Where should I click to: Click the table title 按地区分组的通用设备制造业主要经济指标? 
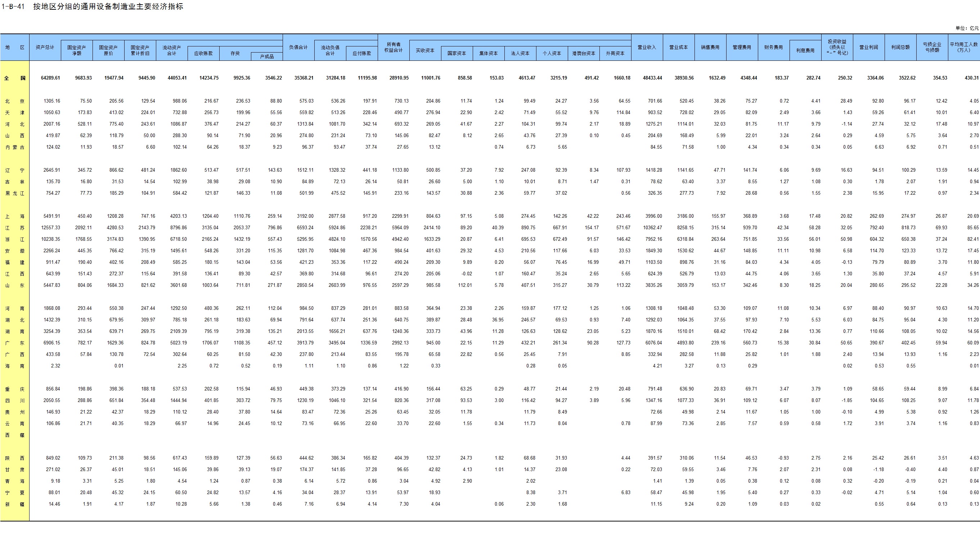[108, 6]
